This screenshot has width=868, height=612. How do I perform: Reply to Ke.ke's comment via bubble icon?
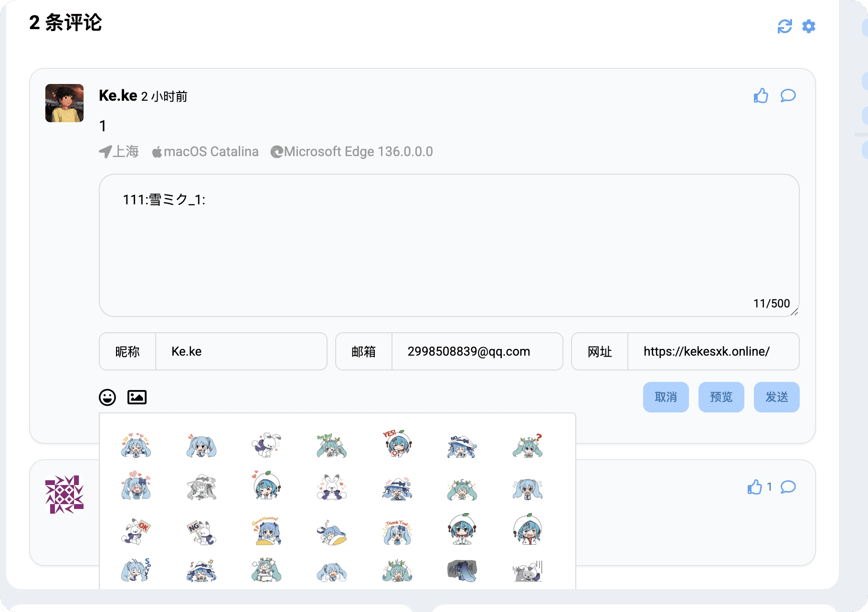788,95
